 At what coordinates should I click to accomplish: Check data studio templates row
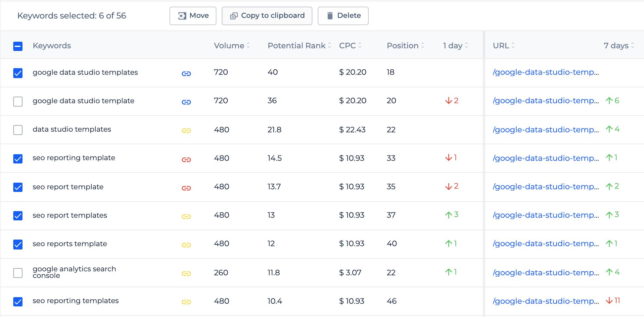(x=18, y=130)
